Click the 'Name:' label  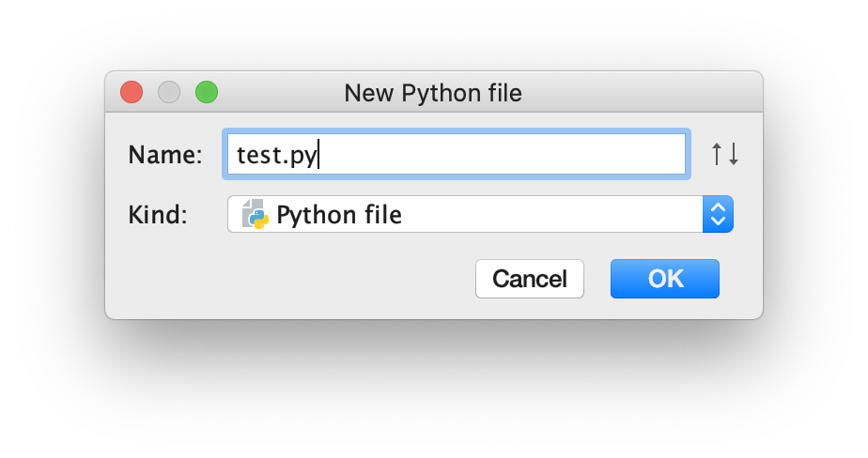pos(165,155)
